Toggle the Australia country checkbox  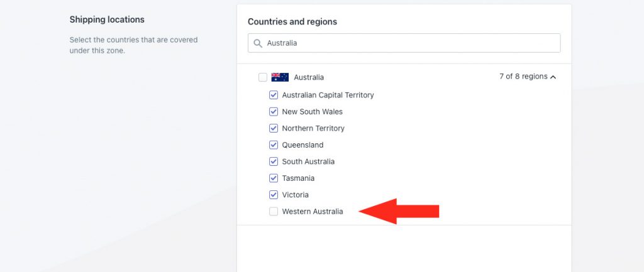(x=263, y=77)
